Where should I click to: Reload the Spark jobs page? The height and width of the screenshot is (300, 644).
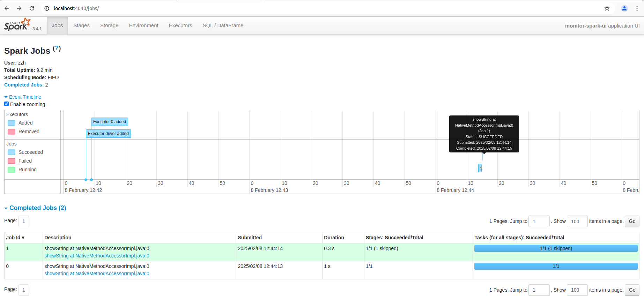(x=32, y=8)
